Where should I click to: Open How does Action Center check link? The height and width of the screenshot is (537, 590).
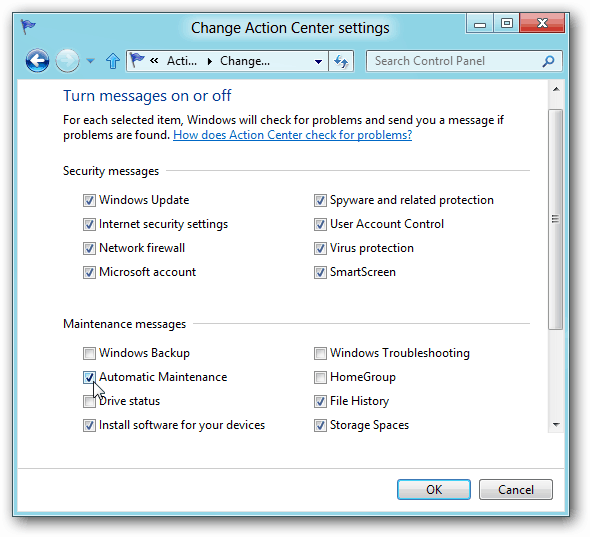coord(292,135)
